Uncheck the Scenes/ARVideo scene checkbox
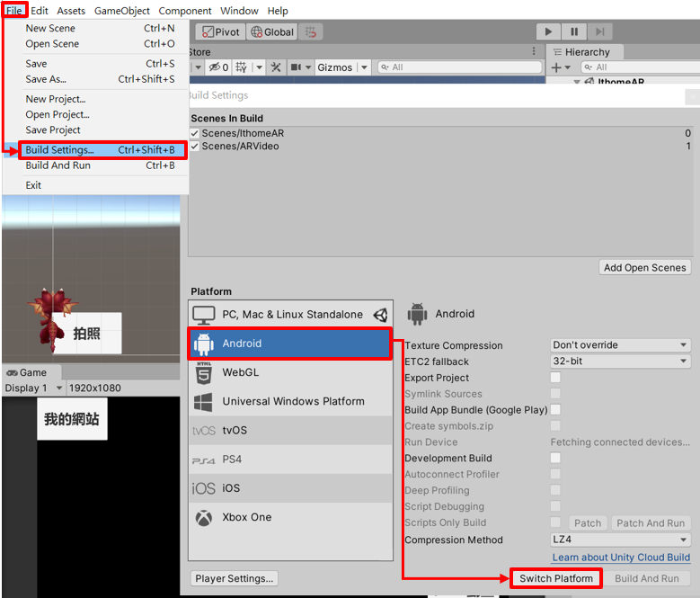The height and width of the screenshot is (598, 700). [195, 146]
